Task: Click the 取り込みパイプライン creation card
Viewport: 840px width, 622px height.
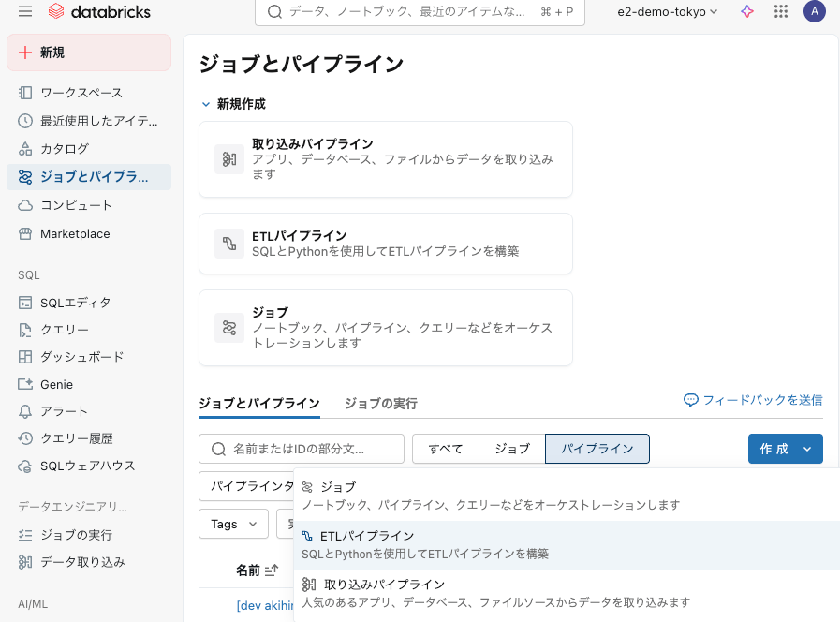Action: click(x=385, y=159)
